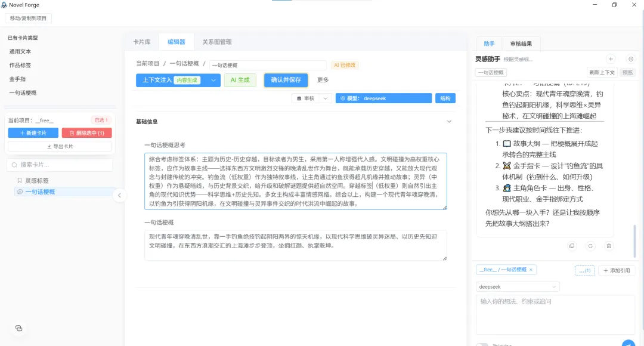Remove the __free__ / 一句话梗概 reference tag

[531, 270]
